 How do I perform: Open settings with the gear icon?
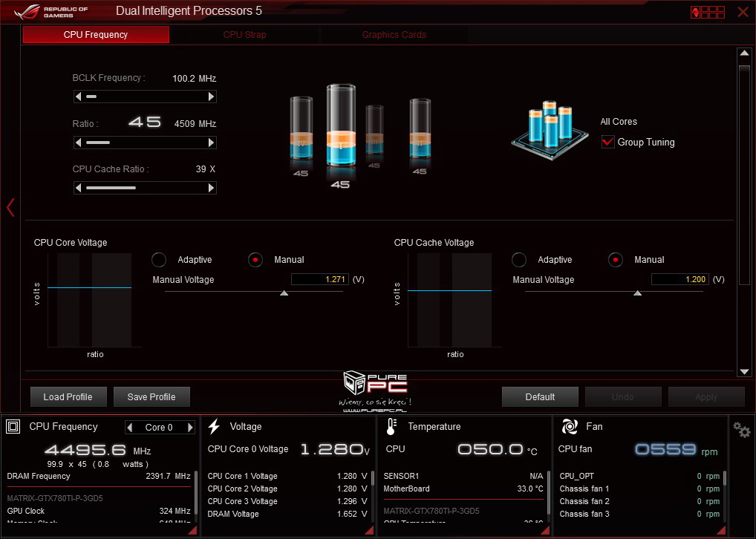(741, 430)
